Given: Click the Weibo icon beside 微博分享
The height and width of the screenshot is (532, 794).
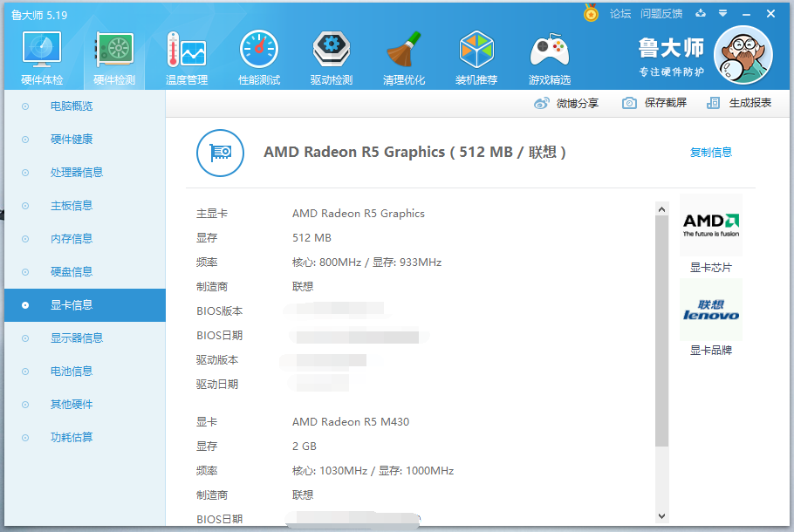Looking at the screenshot, I should tap(541, 103).
